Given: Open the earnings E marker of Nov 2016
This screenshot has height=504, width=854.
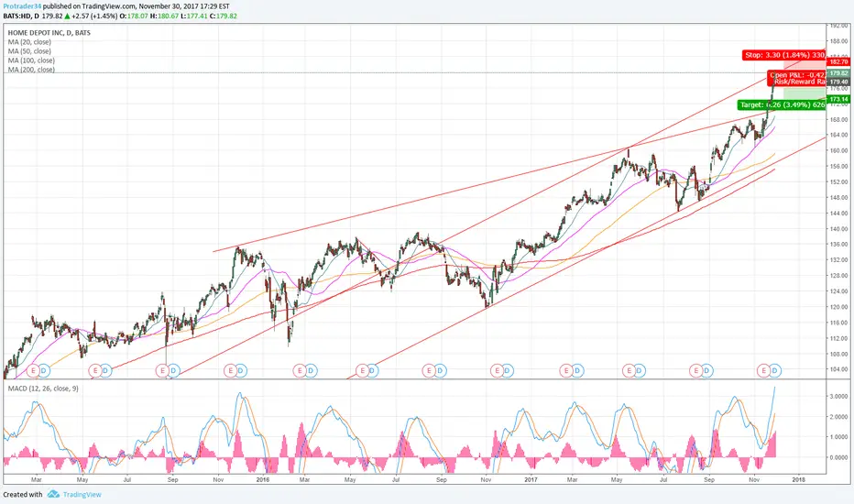Looking at the screenshot, I should click(x=496, y=371).
